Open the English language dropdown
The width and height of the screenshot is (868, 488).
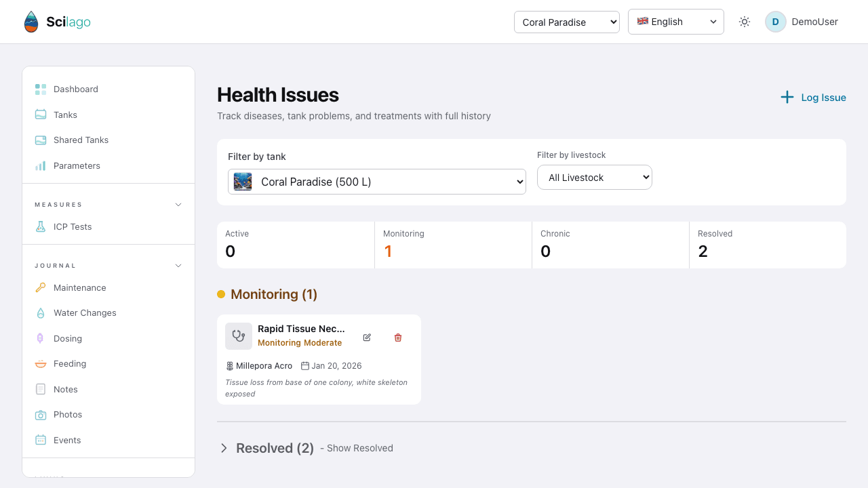[x=676, y=22]
